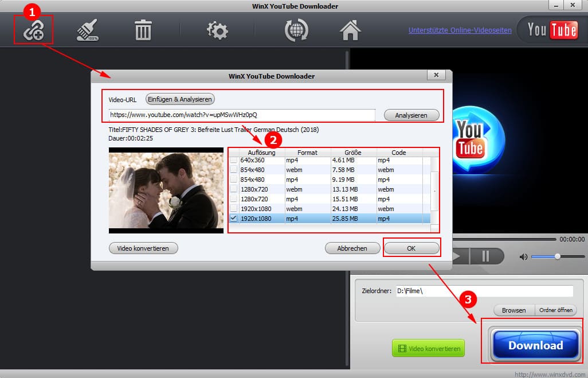Click the blue Download button
The image size is (588, 378).
[535, 345]
